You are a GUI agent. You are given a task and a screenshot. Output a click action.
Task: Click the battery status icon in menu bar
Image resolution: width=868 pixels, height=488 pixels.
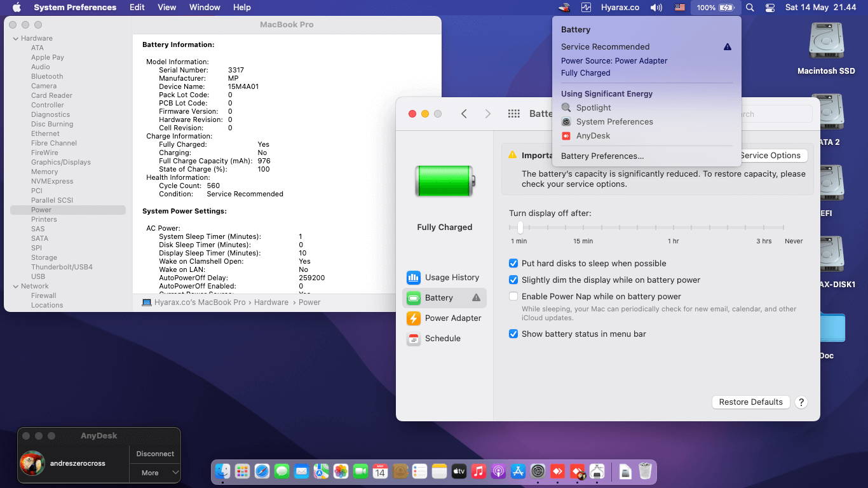click(715, 8)
